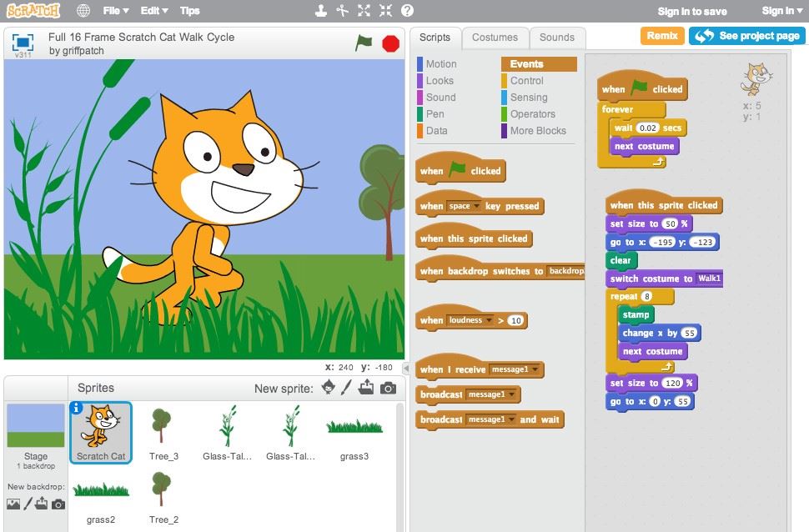Select the Grow sprite tool
The image size is (809, 532).
coord(364,10)
